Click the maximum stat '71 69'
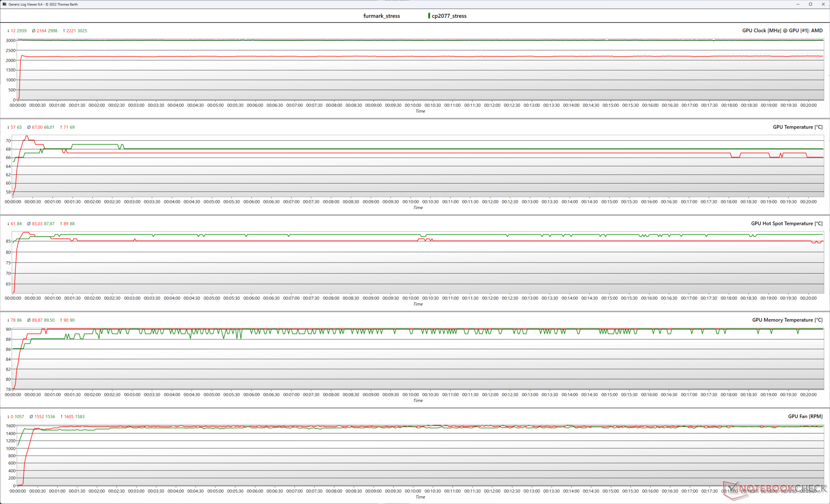 pyautogui.click(x=67, y=127)
